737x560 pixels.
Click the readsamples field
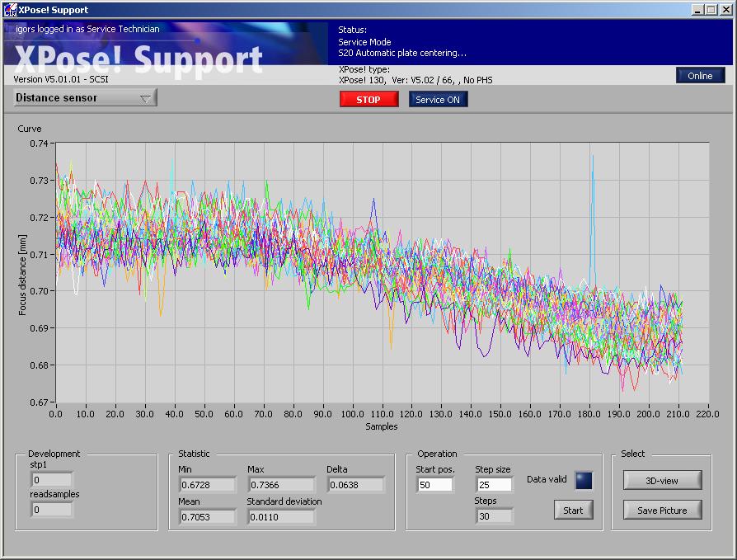pyautogui.click(x=52, y=510)
